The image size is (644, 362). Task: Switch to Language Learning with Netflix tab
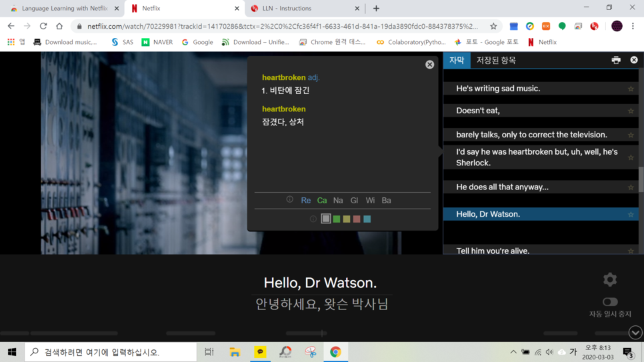[65, 8]
